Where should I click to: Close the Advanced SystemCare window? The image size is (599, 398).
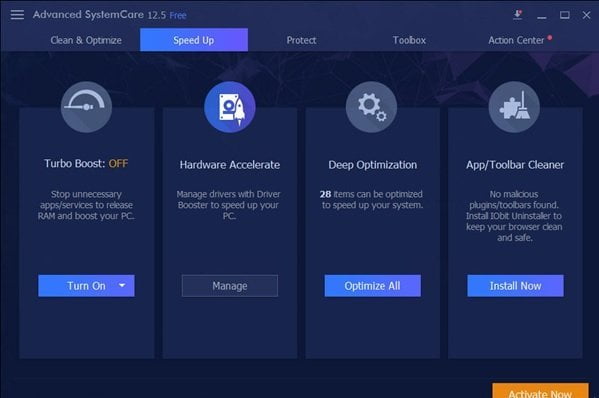586,15
